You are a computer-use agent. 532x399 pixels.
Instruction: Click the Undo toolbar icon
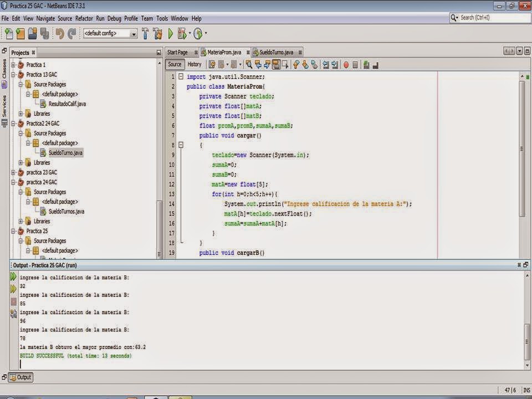(x=59, y=34)
